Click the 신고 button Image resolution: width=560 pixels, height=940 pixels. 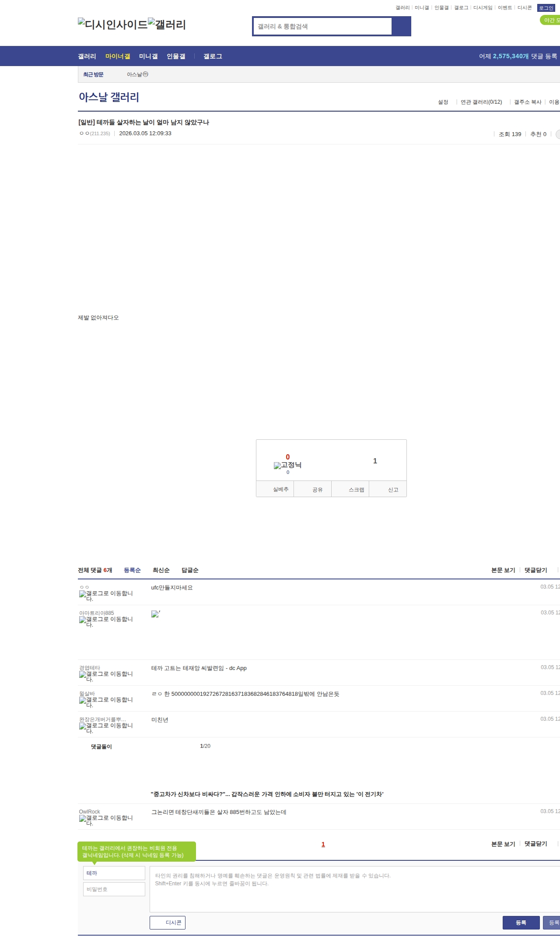(388, 489)
